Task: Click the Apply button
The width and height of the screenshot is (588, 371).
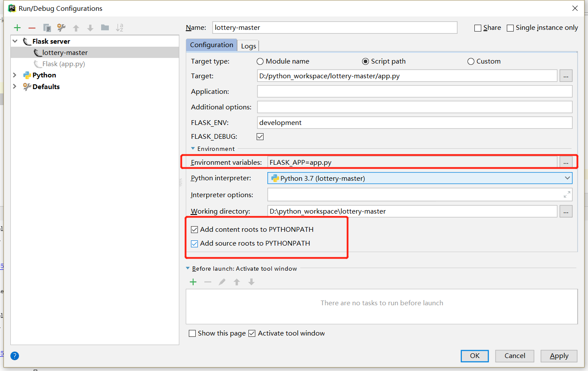Action: (x=559, y=356)
